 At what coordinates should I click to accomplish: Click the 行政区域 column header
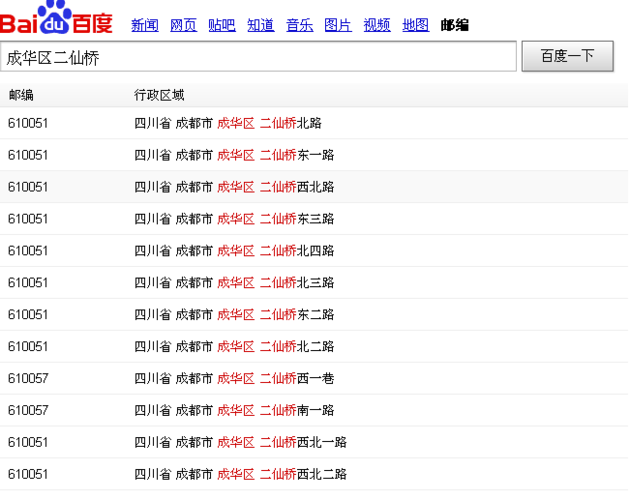[159, 95]
